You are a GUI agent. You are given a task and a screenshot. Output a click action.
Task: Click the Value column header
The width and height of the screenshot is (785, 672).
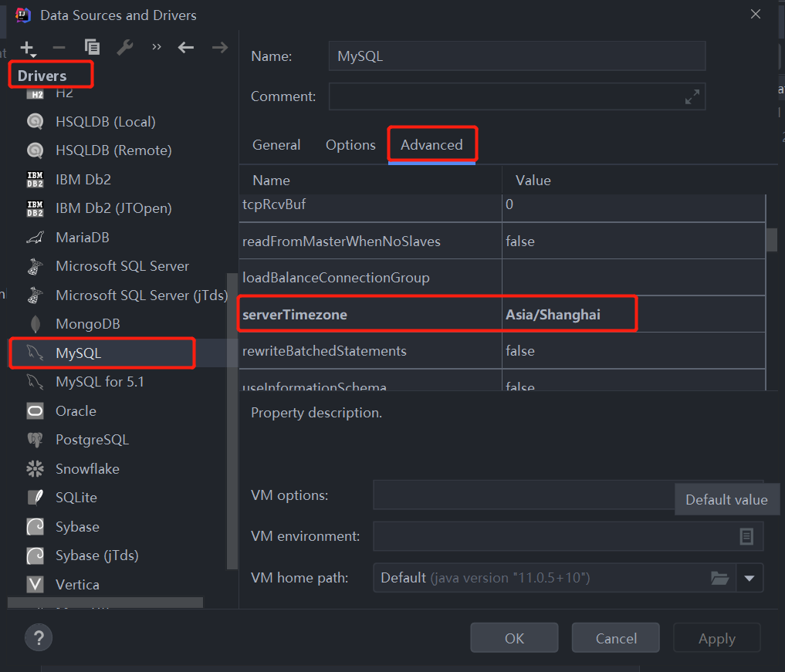tap(533, 181)
